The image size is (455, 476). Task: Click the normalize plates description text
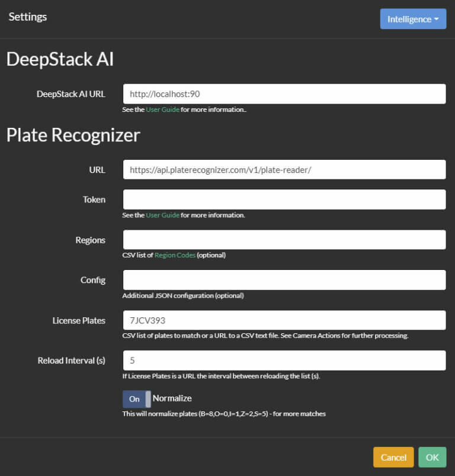pos(224,414)
